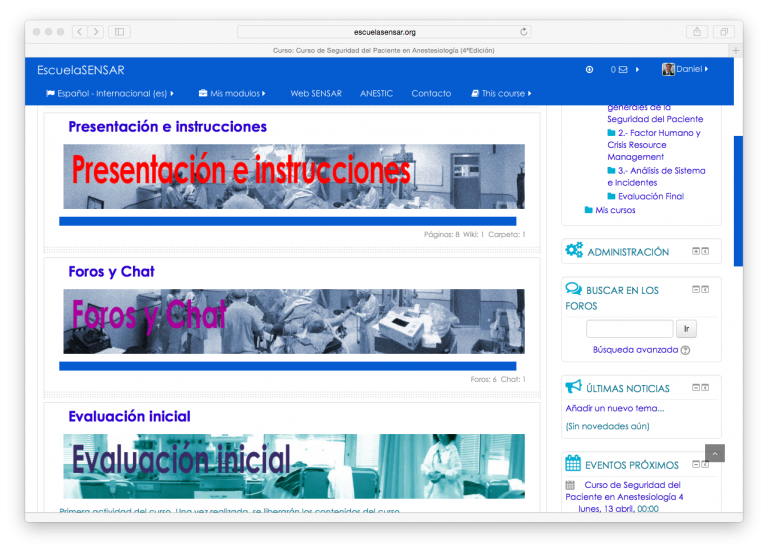The width and height of the screenshot is (768, 552).
Task: Reload the page using the address bar icon
Action: tap(524, 32)
